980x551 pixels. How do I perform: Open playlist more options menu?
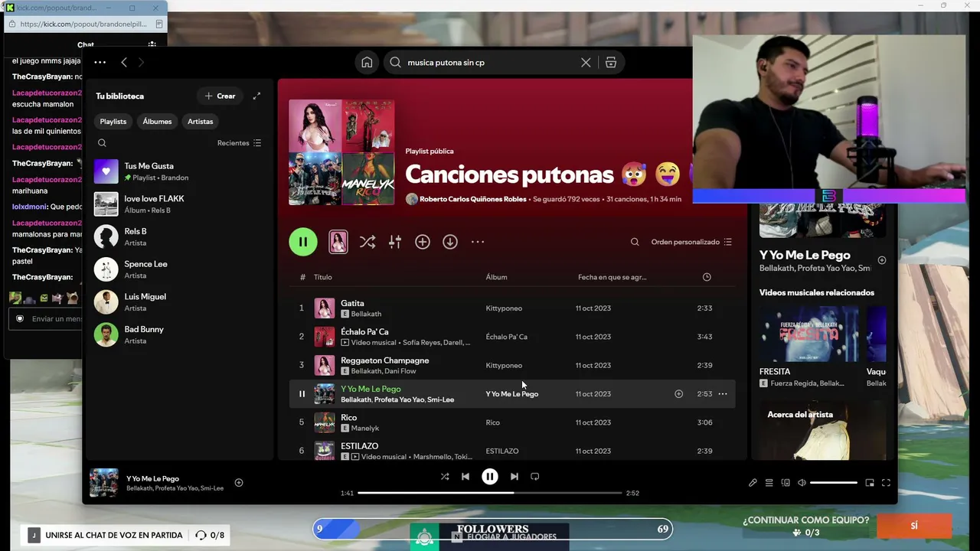[x=478, y=242]
